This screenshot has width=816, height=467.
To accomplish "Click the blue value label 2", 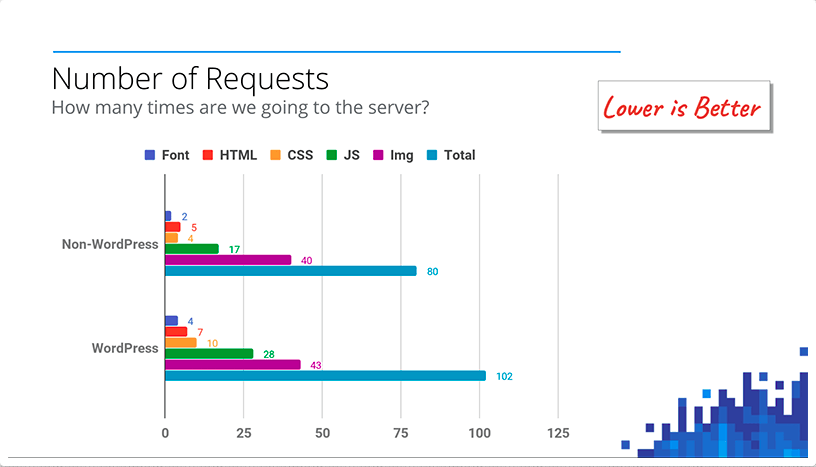I will click(x=184, y=217).
